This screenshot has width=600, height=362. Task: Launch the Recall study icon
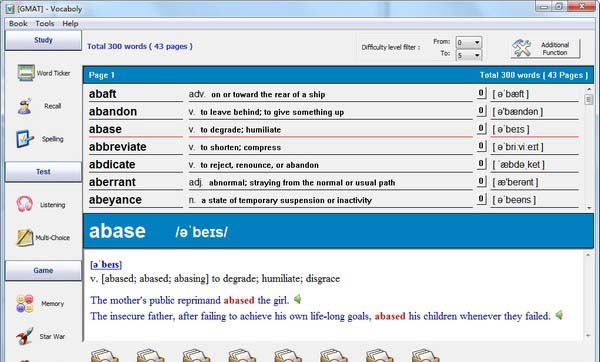pyautogui.click(x=24, y=106)
